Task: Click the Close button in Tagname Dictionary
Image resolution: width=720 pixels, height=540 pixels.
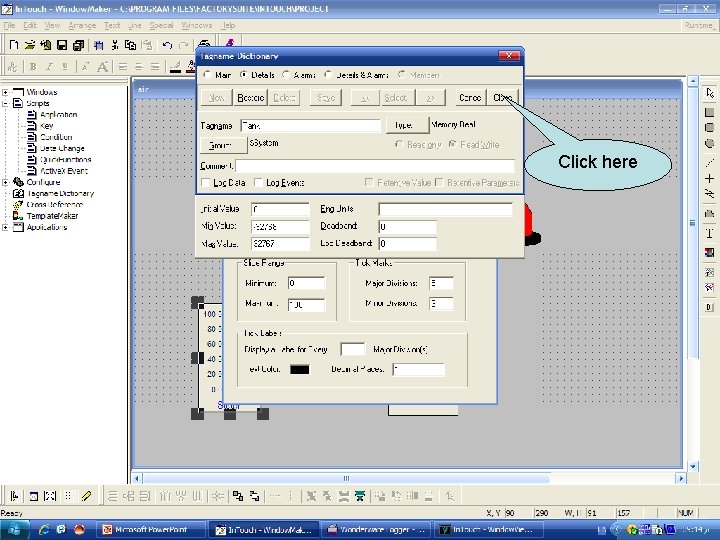Action: (502, 98)
